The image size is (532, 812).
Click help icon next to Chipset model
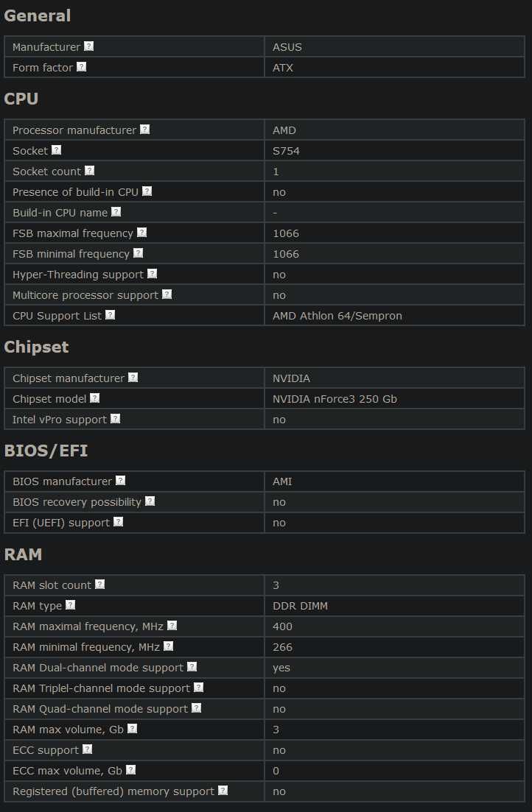[x=94, y=398]
